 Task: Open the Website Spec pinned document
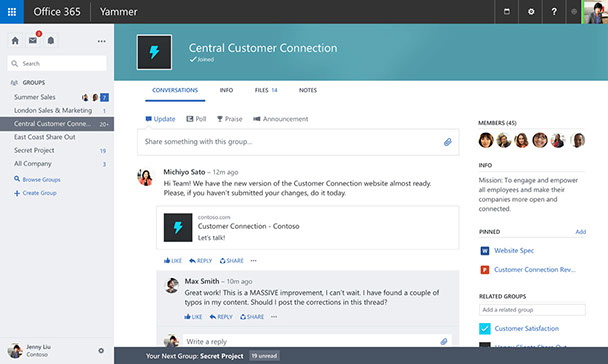(x=514, y=251)
